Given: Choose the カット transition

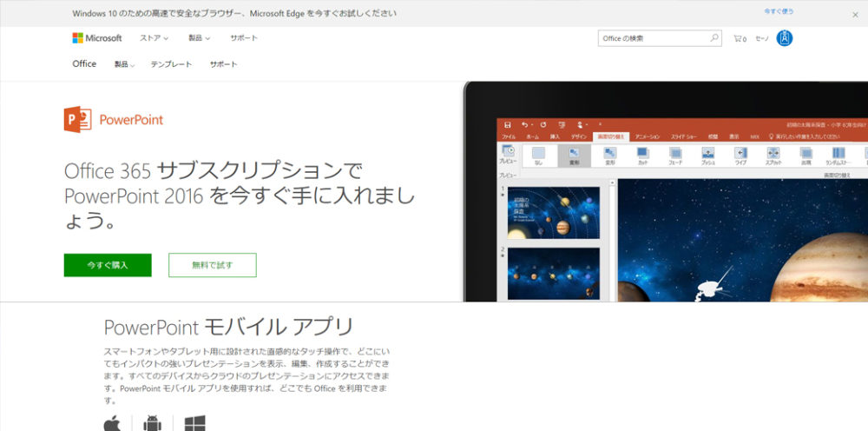Looking at the screenshot, I should tap(642, 156).
